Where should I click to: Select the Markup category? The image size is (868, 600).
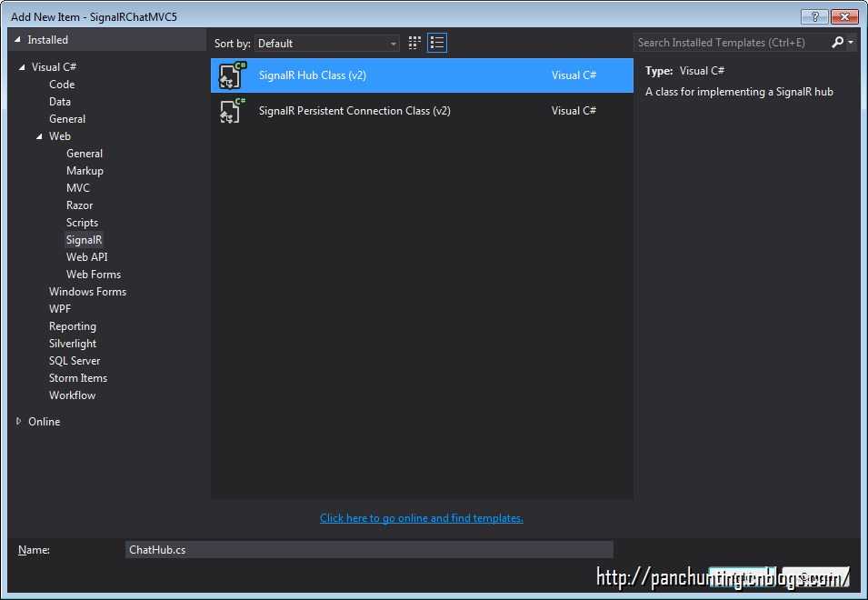click(x=85, y=171)
